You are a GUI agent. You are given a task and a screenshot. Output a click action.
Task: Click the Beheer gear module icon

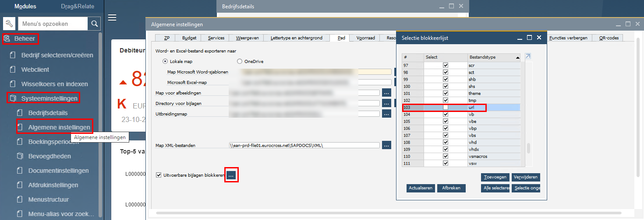(x=7, y=39)
